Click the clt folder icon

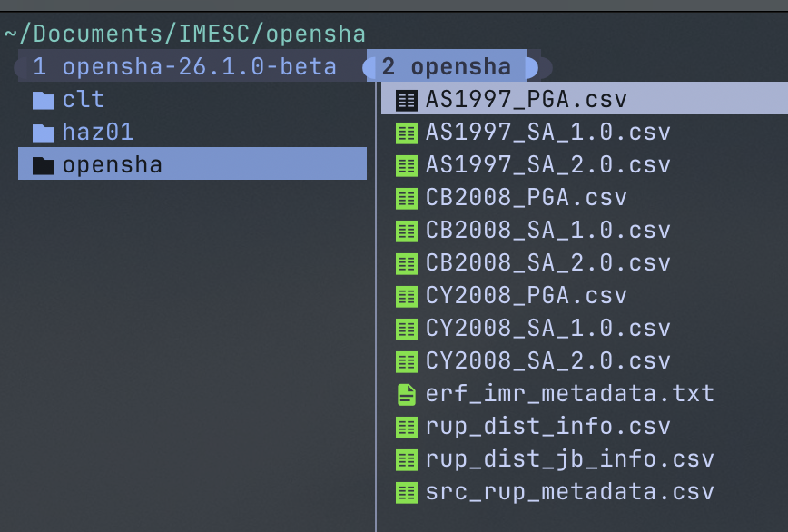[44, 100]
